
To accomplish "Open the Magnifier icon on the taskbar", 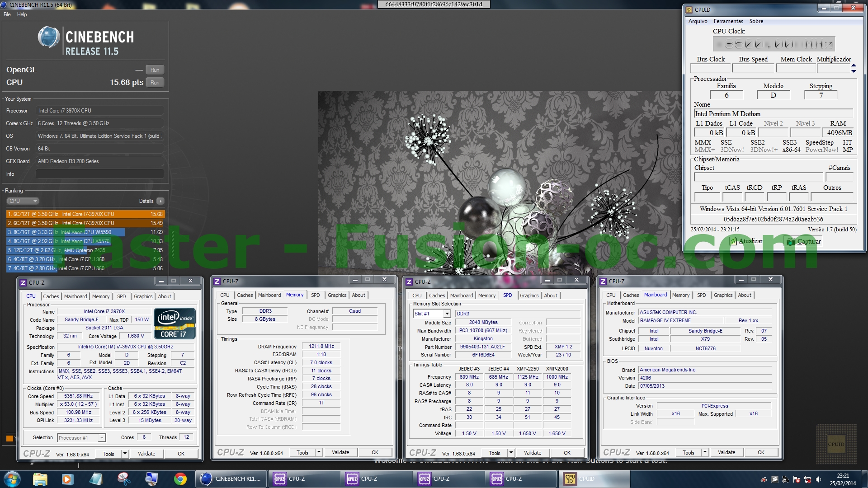I will [151, 479].
